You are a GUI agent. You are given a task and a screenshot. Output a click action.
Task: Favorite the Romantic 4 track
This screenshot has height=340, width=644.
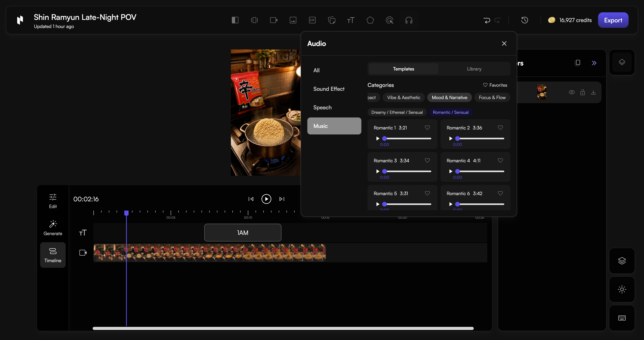tap(500, 160)
